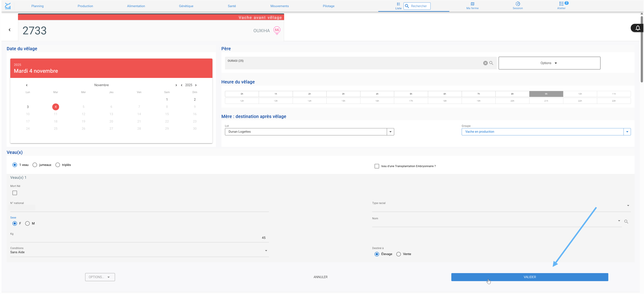
Task: Open the Liste view icon
Action: pos(398,4)
